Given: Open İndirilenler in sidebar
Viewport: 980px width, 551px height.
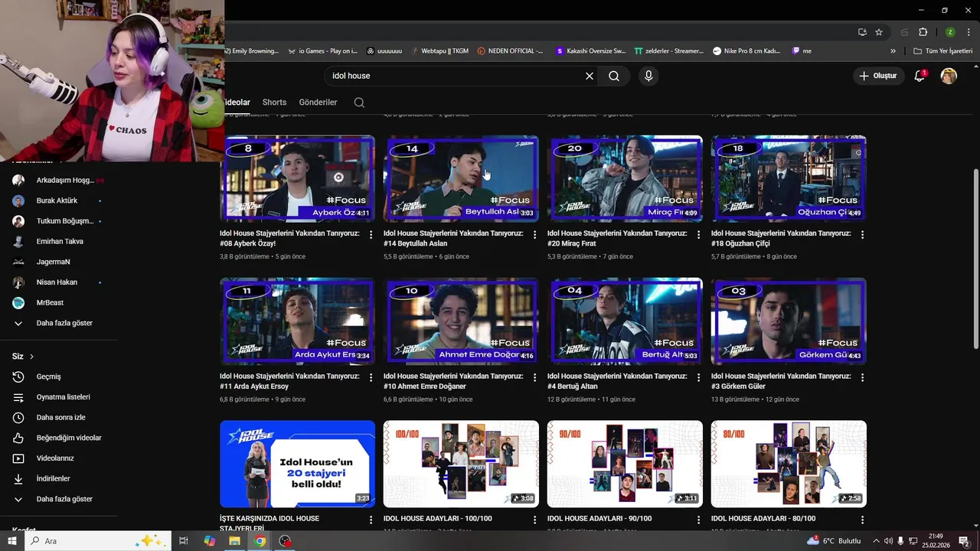Looking at the screenshot, I should pyautogui.click(x=54, y=478).
